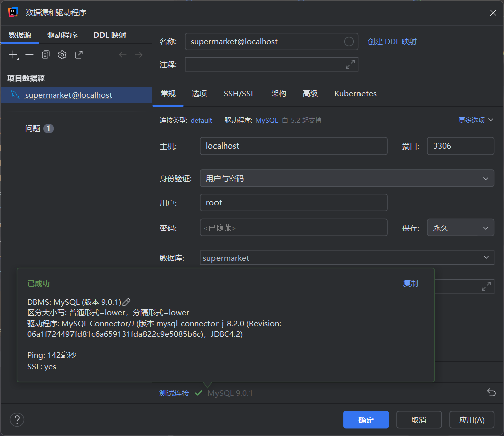Click the SSL: yes line
Image resolution: width=504 pixels, height=436 pixels.
coord(42,367)
